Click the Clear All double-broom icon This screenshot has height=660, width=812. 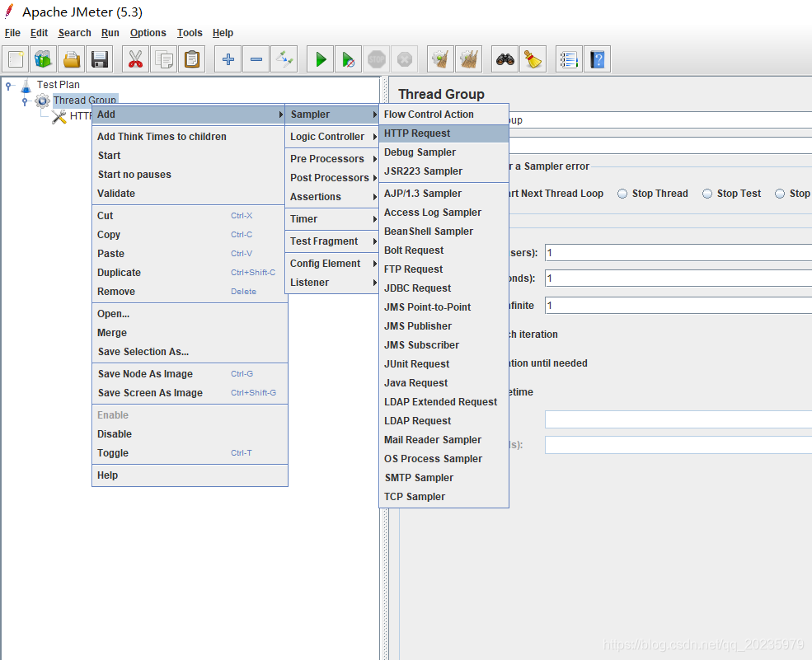tap(469, 59)
